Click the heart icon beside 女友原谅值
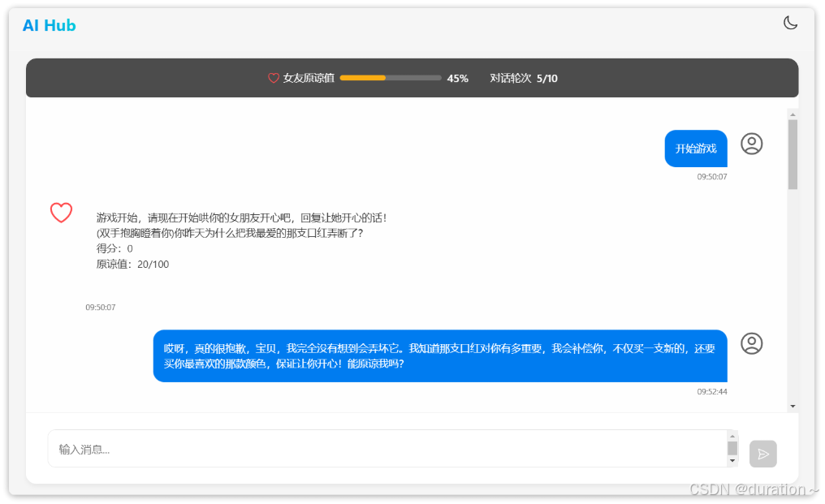Image resolution: width=825 pixels, height=504 pixels. click(274, 78)
